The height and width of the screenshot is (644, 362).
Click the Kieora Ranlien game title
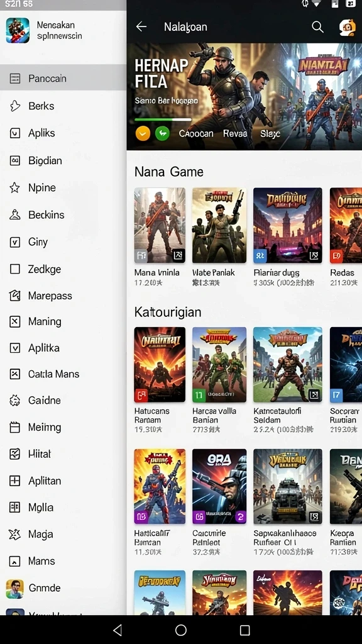pos(343,538)
